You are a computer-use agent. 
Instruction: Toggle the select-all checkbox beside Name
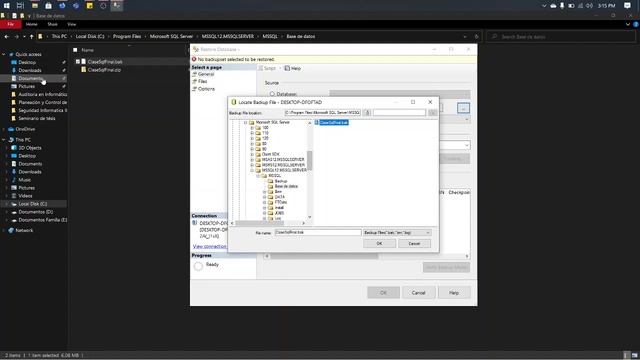click(x=75, y=50)
